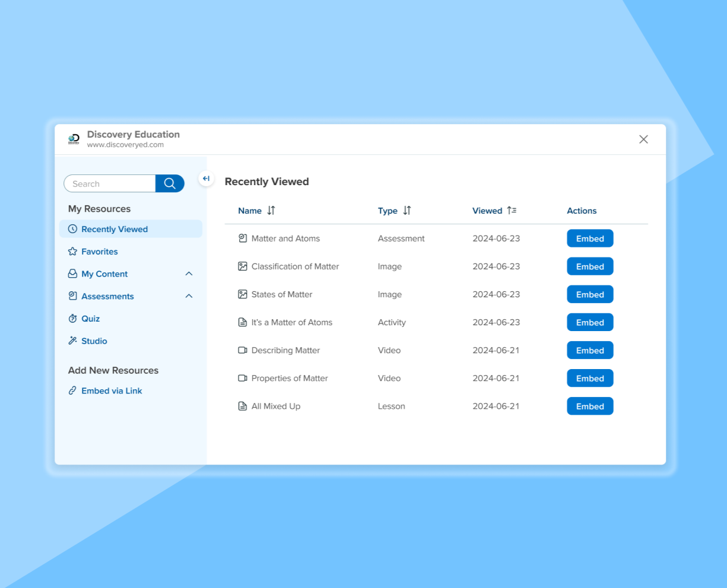Select It's a Matter of Atoms name

tap(292, 322)
